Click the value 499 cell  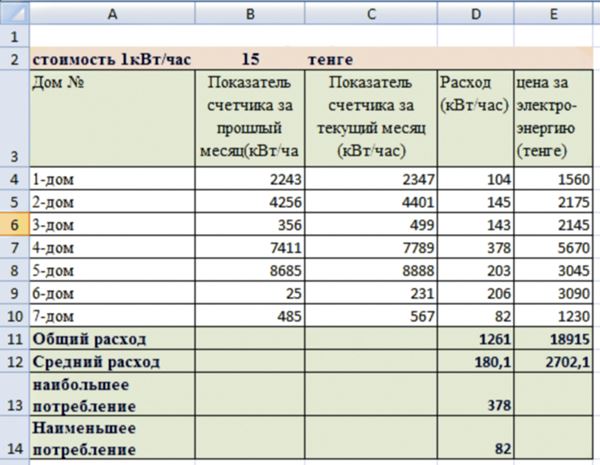tap(371, 225)
